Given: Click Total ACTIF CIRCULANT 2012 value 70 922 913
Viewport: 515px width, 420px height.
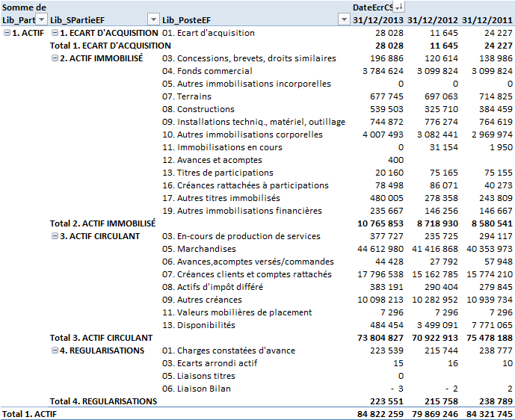Looking at the screenshot, I should [x=435, y=338].
